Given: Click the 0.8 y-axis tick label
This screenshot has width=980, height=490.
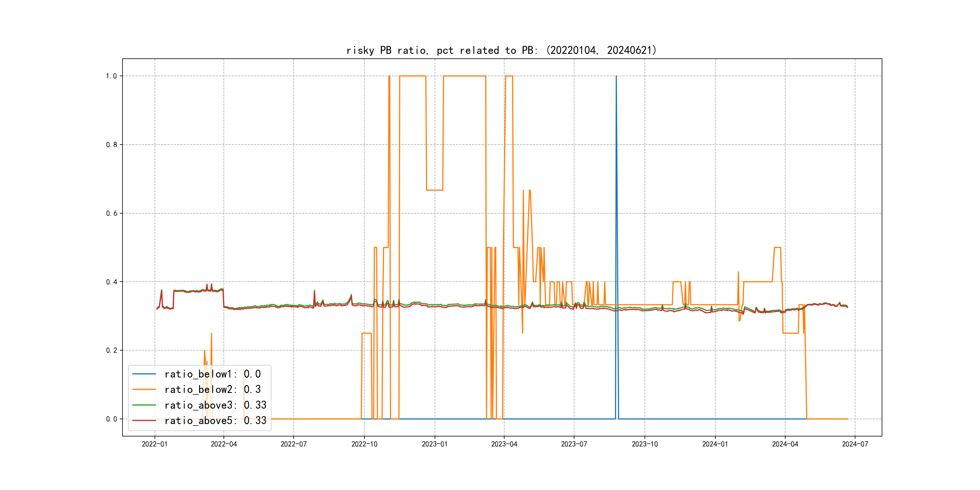Looking at the screenshot, I should [112, 145].
